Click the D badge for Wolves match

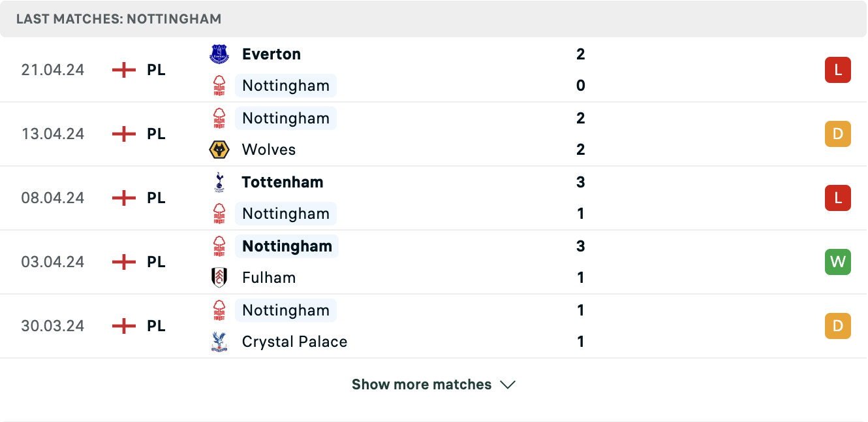(838, 134)
